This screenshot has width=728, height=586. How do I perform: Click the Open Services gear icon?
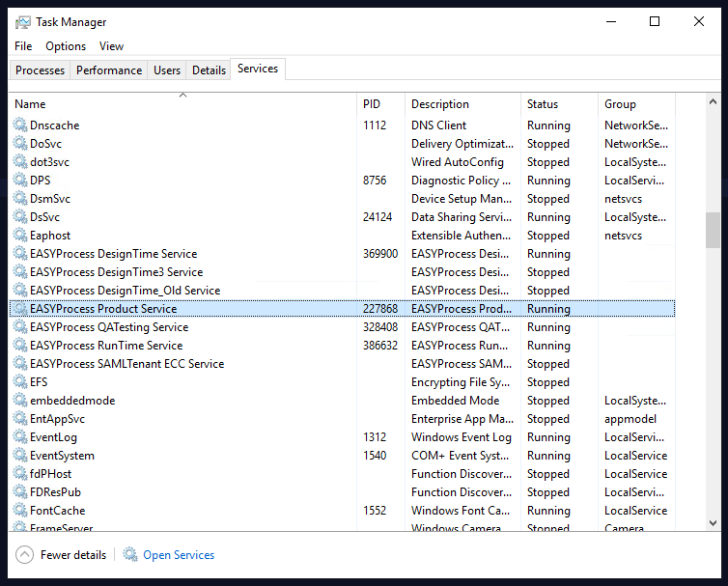[130, 554]
